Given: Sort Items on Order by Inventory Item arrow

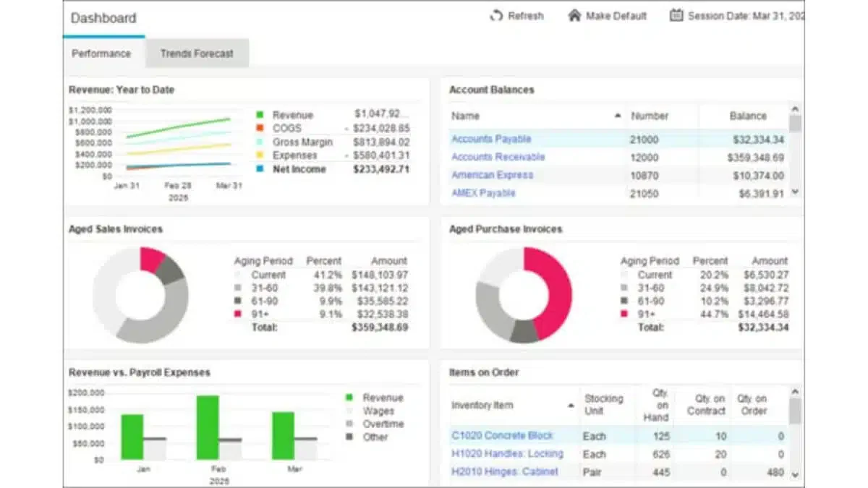Looking at the screenshot, I should tap(571, 405).
